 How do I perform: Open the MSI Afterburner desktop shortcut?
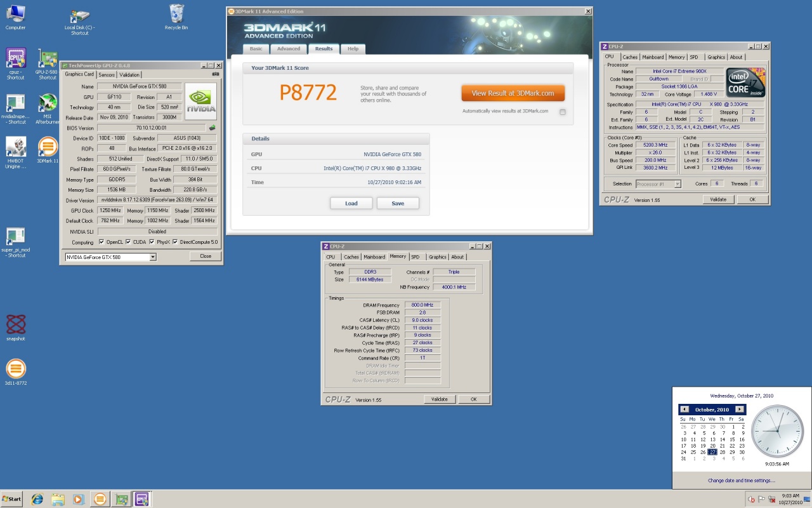pos(48,105)
